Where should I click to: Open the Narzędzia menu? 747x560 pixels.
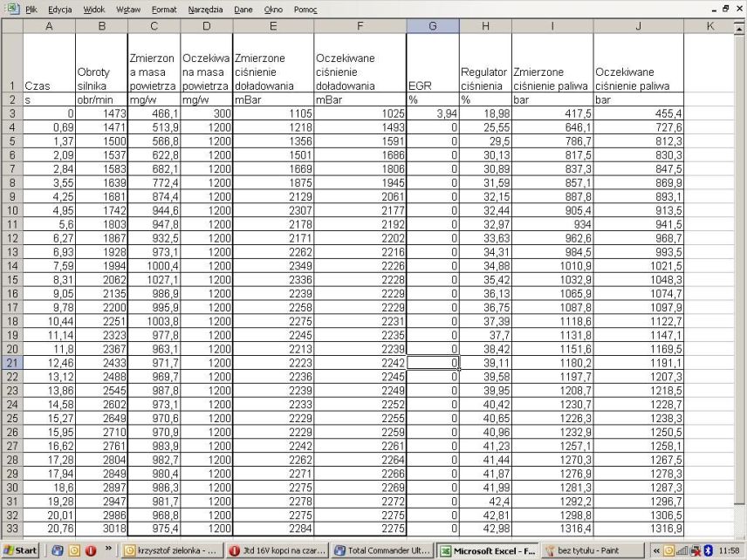tap(205, 10)
